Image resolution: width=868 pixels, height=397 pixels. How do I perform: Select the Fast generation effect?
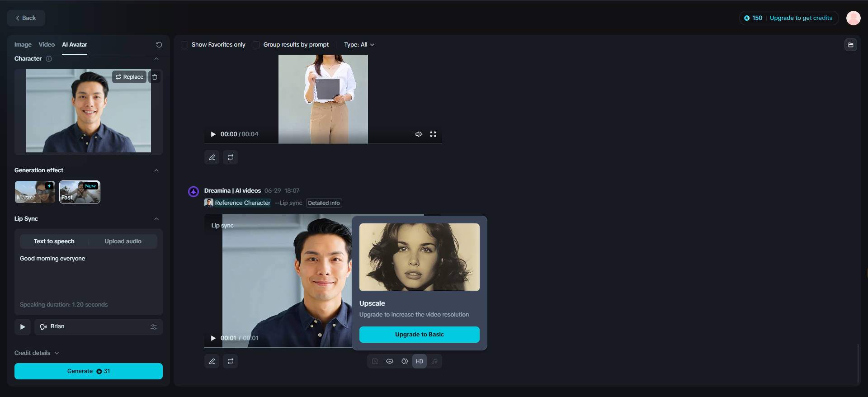tap(80, 192)
